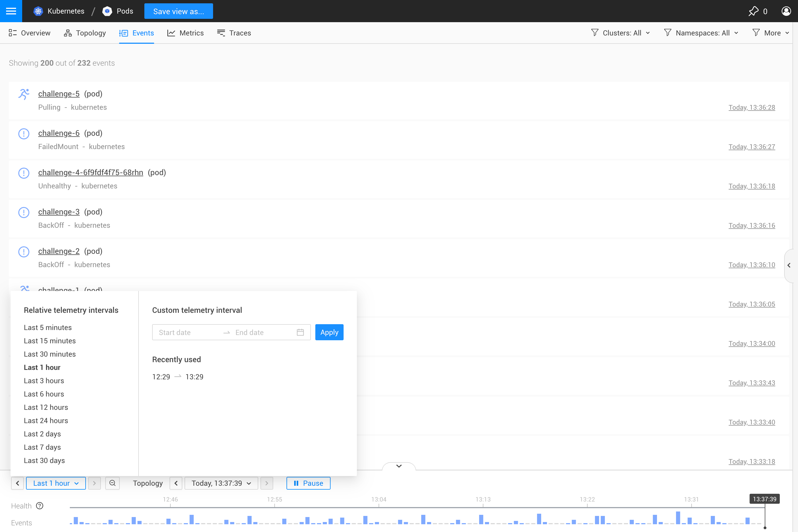Open the calendar date picker icon
This screenshot has height=532, width=798.
300,332
